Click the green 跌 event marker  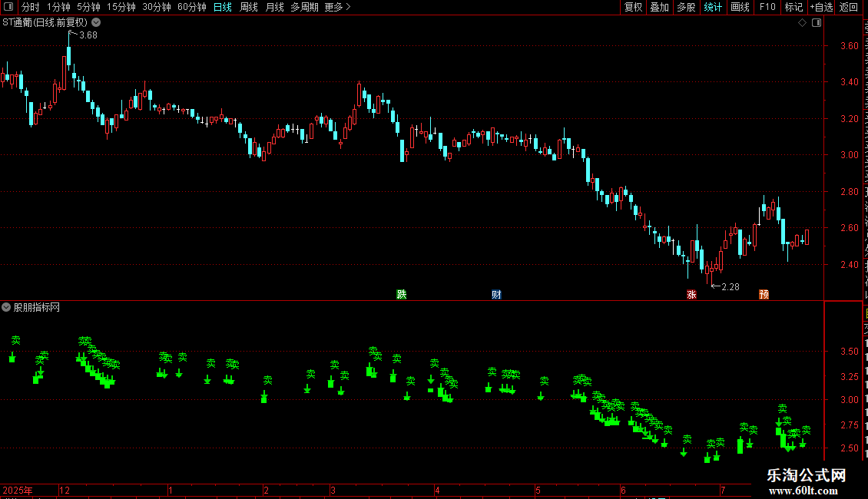point(401,294)
